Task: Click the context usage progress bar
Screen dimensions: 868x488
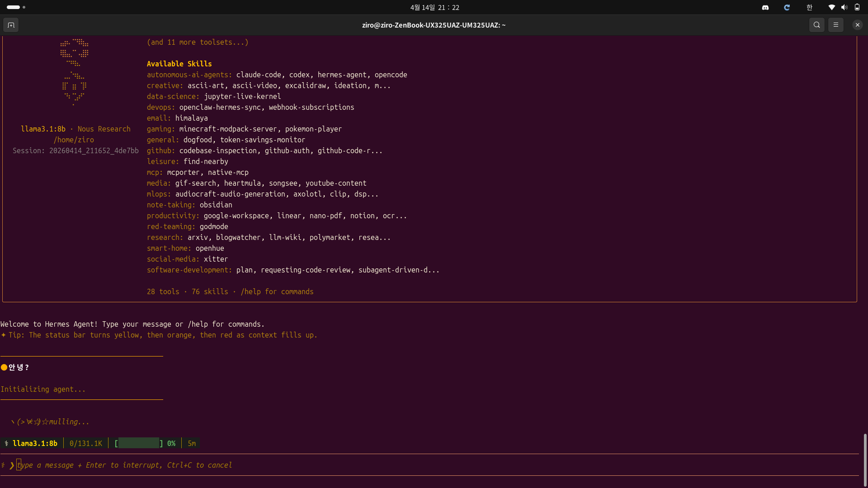Action: point(139,443)
